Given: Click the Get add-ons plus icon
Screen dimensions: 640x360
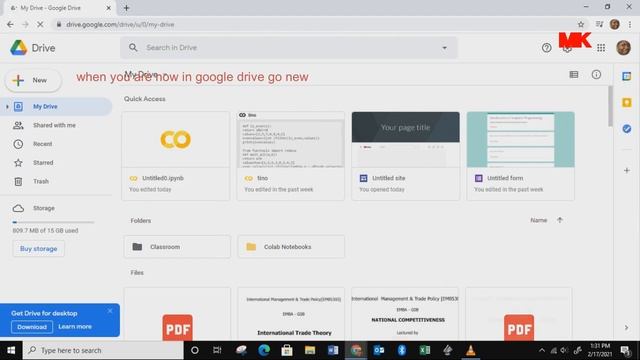Looking at the screenshot, I should [627, 170].
